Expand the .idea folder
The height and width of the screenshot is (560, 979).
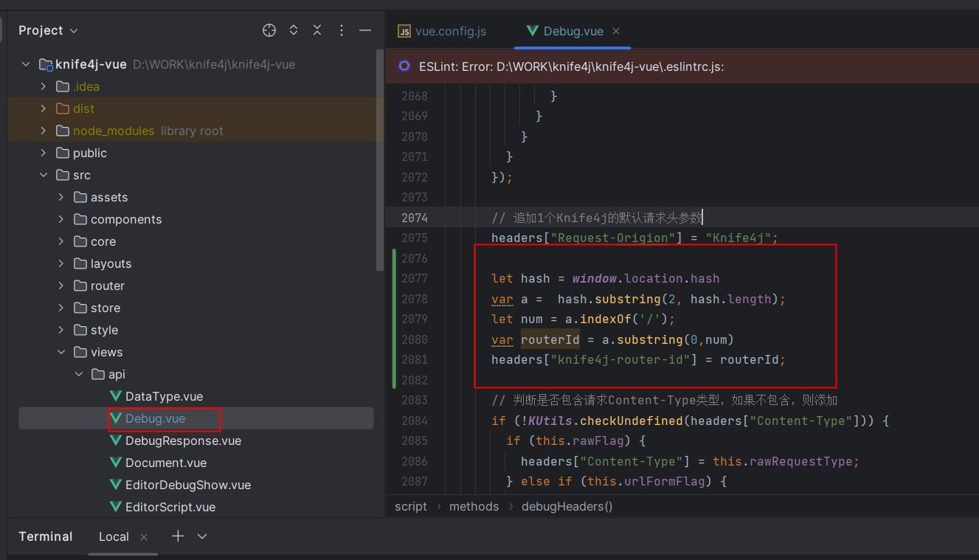44,86
